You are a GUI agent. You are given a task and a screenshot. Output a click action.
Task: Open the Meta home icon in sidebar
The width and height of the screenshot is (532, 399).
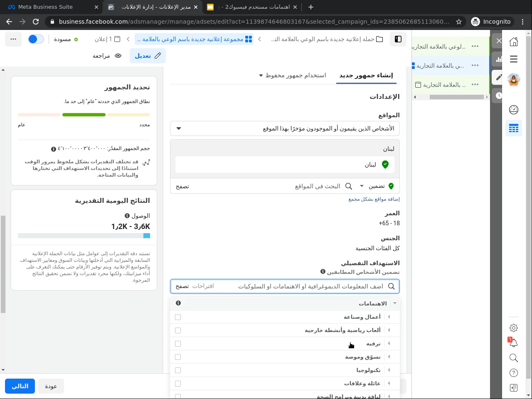click(514, 42)
